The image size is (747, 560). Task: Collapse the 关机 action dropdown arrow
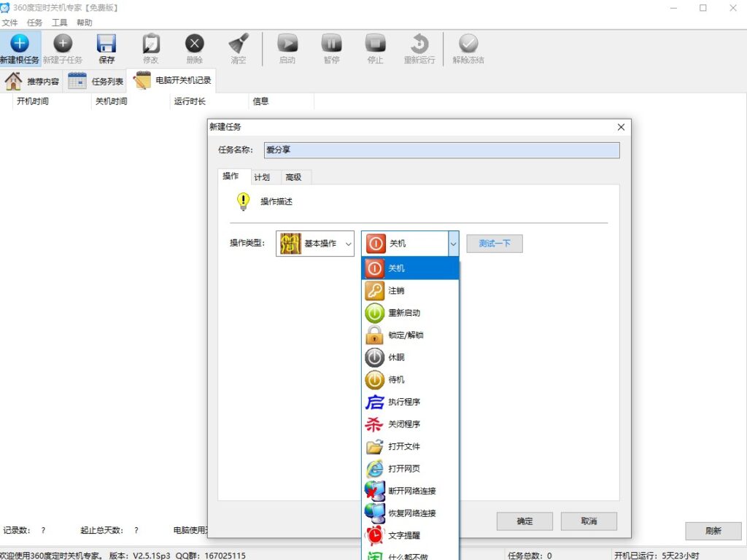click(453, 244)
